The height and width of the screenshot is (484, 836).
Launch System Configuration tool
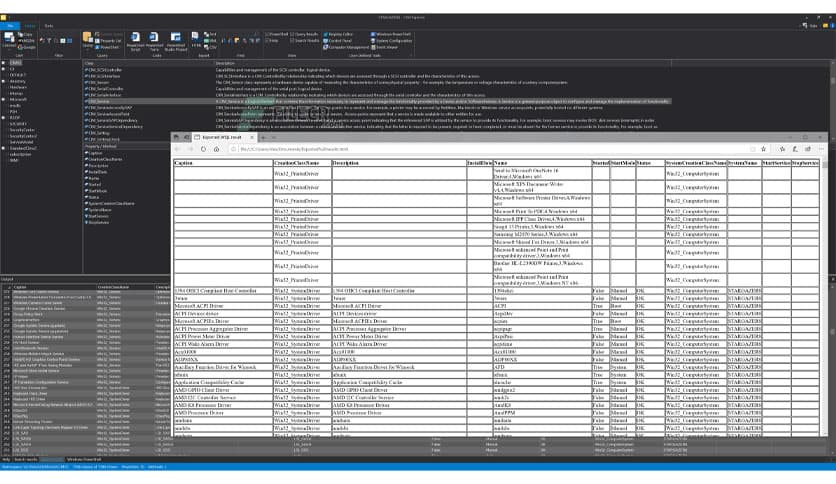click(x=391, y=41)
